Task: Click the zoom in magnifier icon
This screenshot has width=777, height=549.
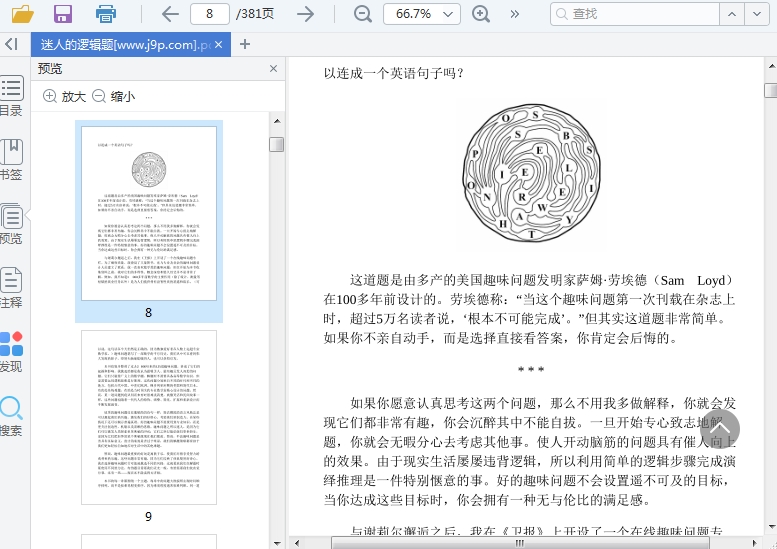Action: click(x=481, y=14)
